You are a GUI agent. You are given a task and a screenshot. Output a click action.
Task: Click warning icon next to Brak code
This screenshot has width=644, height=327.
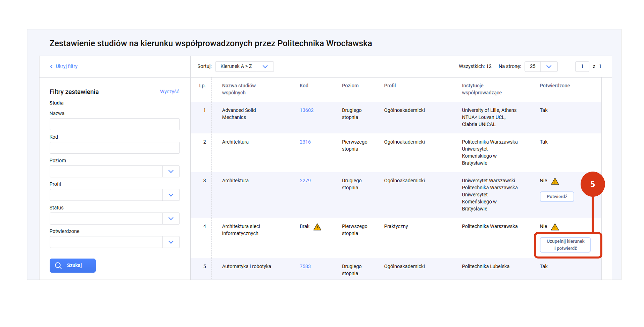(x=317, y=227)
